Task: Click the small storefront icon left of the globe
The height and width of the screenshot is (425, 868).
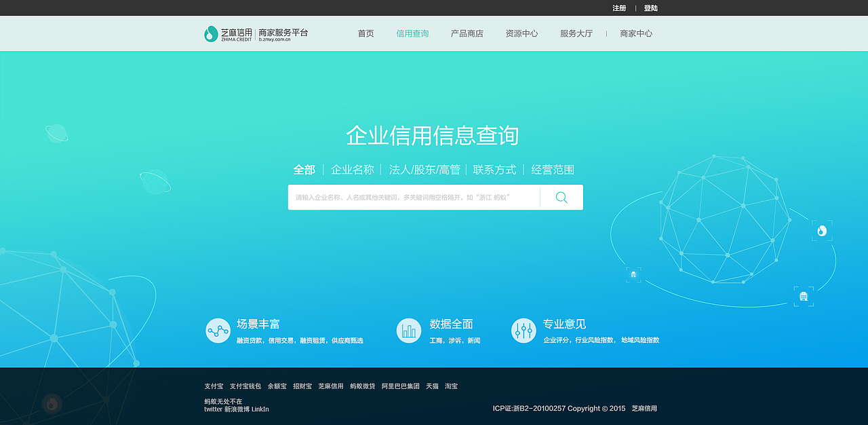Action: (633, 274)
